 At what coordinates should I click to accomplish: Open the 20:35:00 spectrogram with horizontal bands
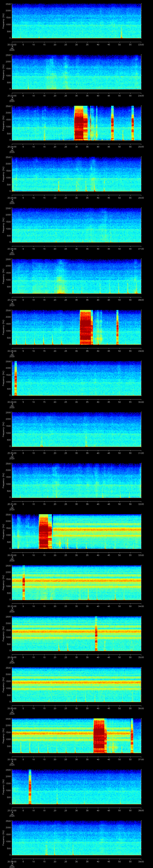pyautogui.click(x=76, y=685)
